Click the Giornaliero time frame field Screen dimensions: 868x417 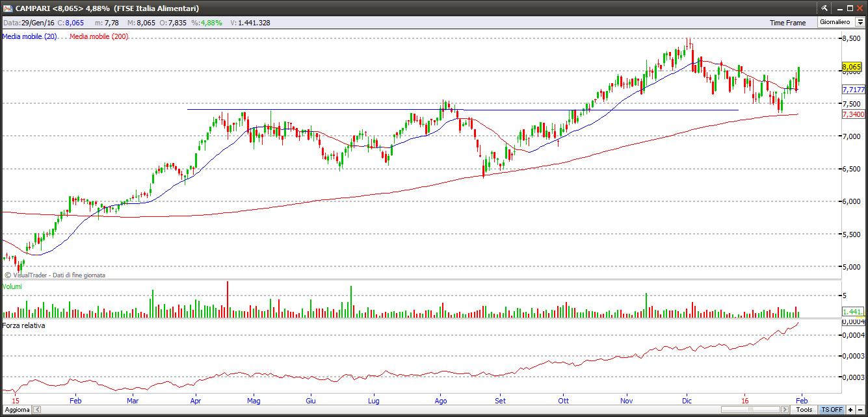point(836,22)
